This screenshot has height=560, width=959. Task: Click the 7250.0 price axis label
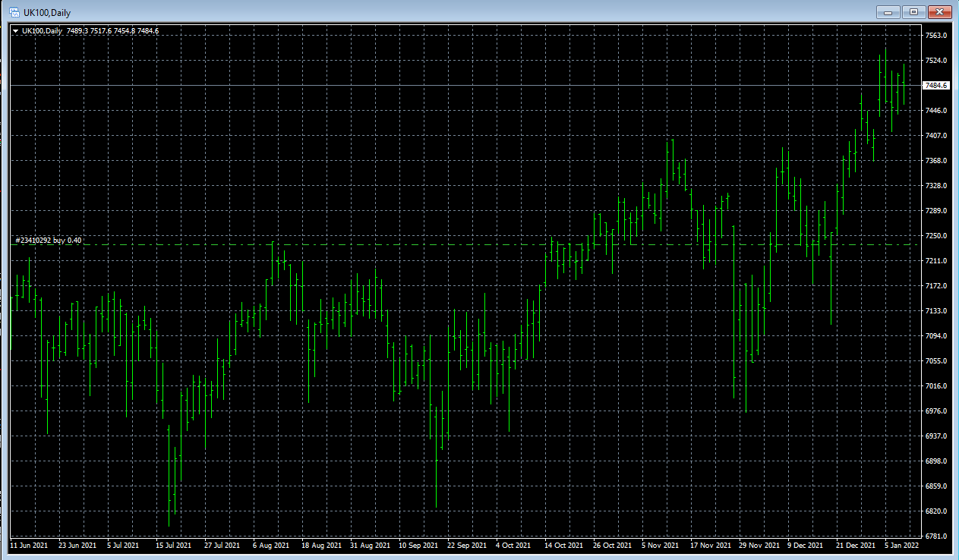[936, 236]
